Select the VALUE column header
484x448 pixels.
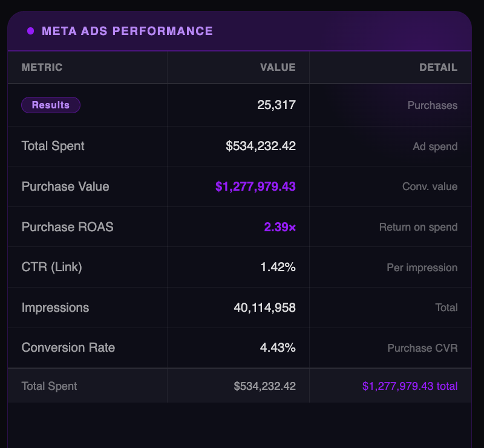(x=278, y=67)
